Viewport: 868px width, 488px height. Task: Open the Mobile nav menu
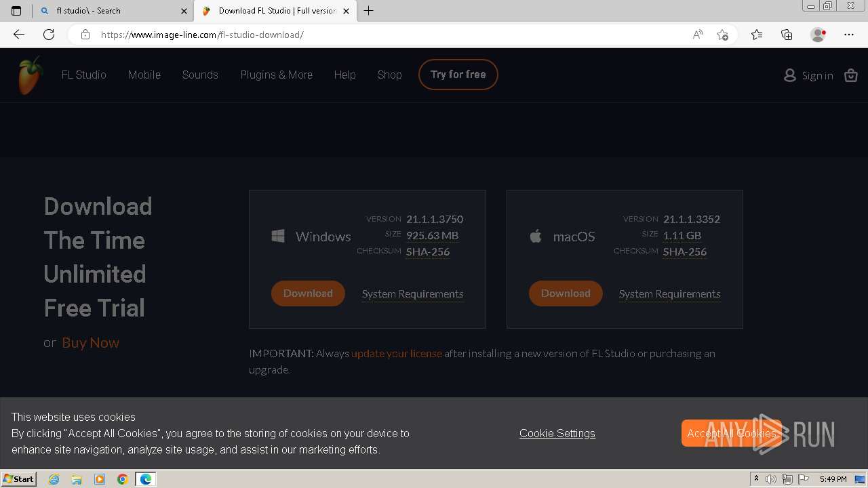tap(144, 75)
